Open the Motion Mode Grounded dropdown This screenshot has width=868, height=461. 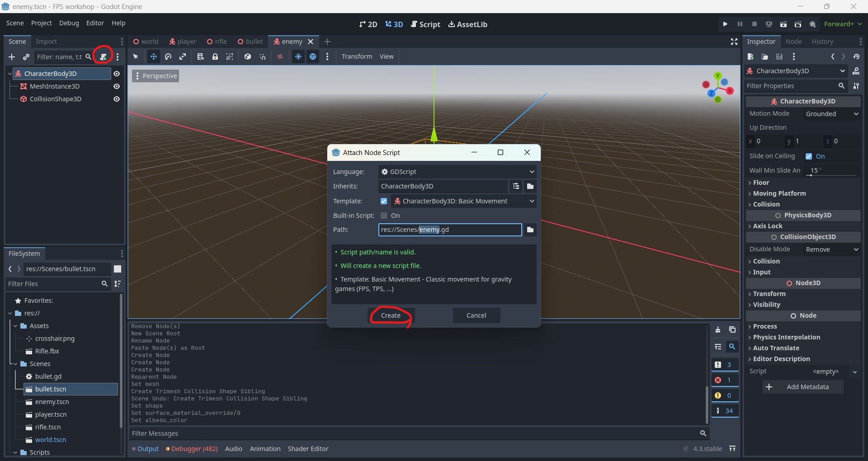tap(831, 114)
